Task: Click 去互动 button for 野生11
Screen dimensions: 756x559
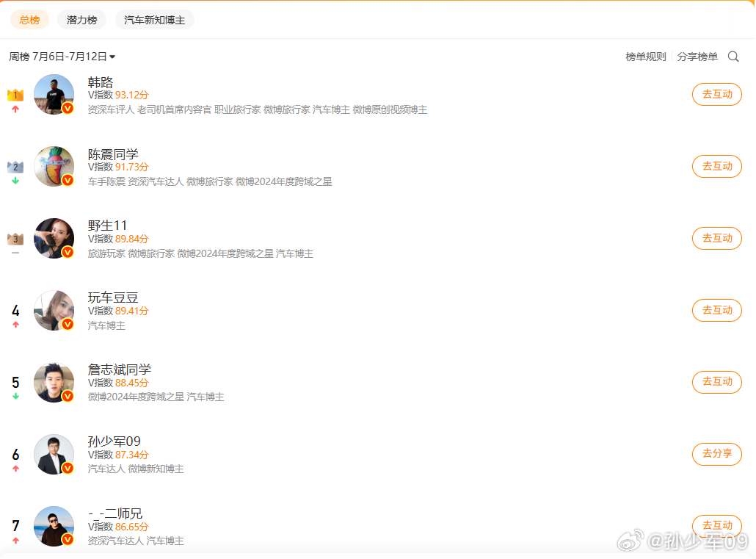Action: coord(717,238)
